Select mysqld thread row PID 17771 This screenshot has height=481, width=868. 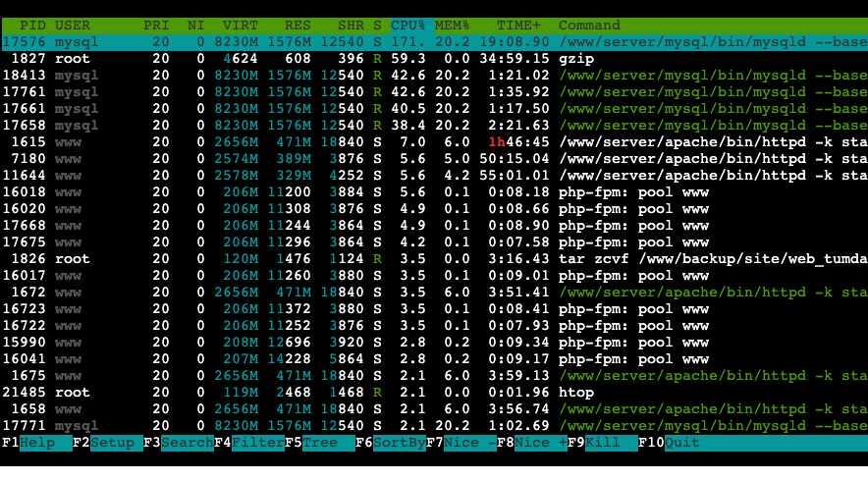[x=435, y=426]
